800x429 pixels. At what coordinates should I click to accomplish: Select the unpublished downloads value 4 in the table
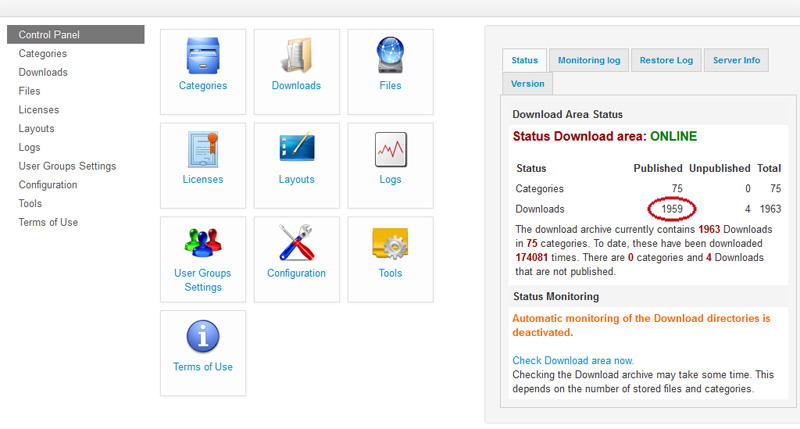coord(747,209)
